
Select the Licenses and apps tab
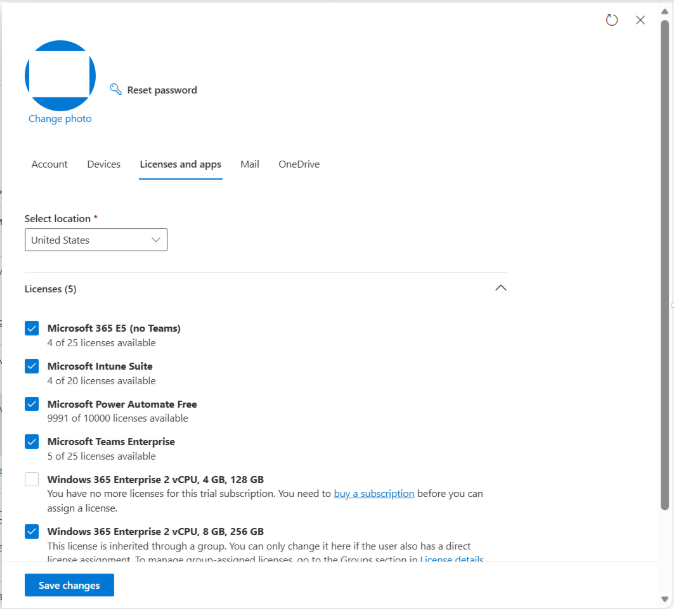click(181, 165)
